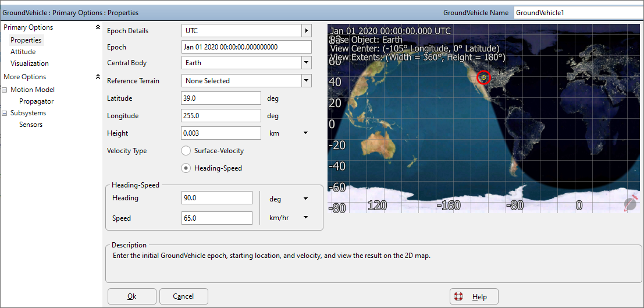Open the Central Body dropdown
Screen dimensions: 644x308
307,63
